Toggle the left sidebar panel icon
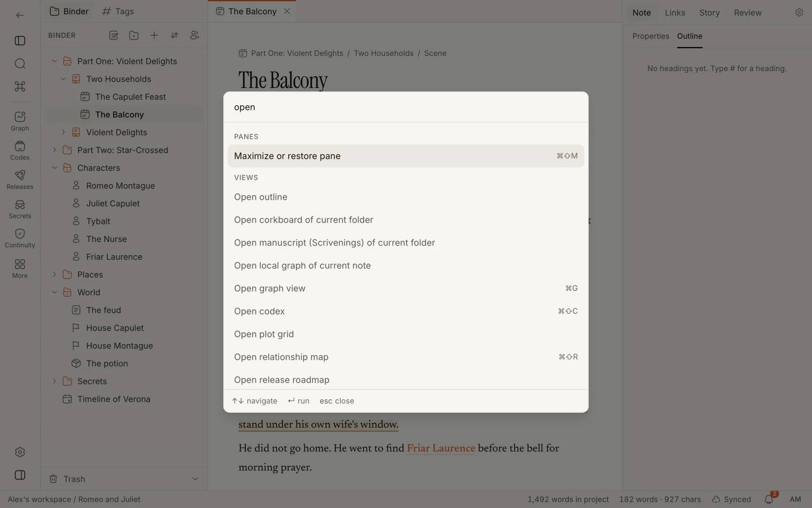This screenshot has height=508, width=812. click(x=20, y=41)
